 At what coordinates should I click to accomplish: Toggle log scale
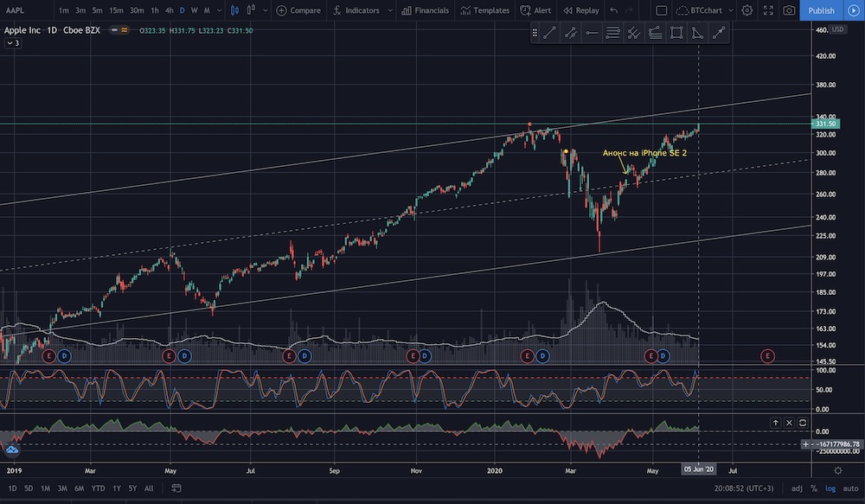point(830,488)
